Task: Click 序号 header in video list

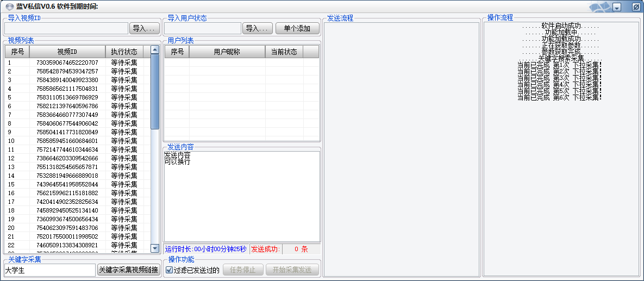Action: click(17, 52)
